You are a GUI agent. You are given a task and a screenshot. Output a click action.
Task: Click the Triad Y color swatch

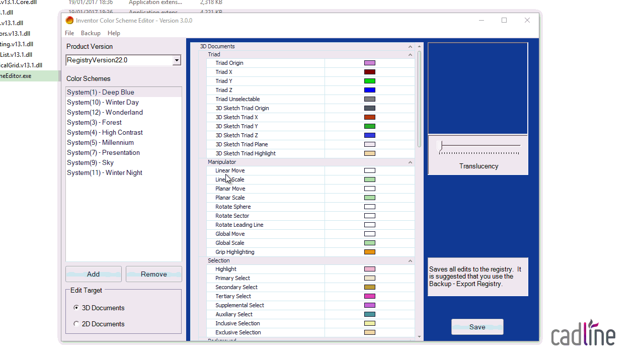[x=370, y=81]
